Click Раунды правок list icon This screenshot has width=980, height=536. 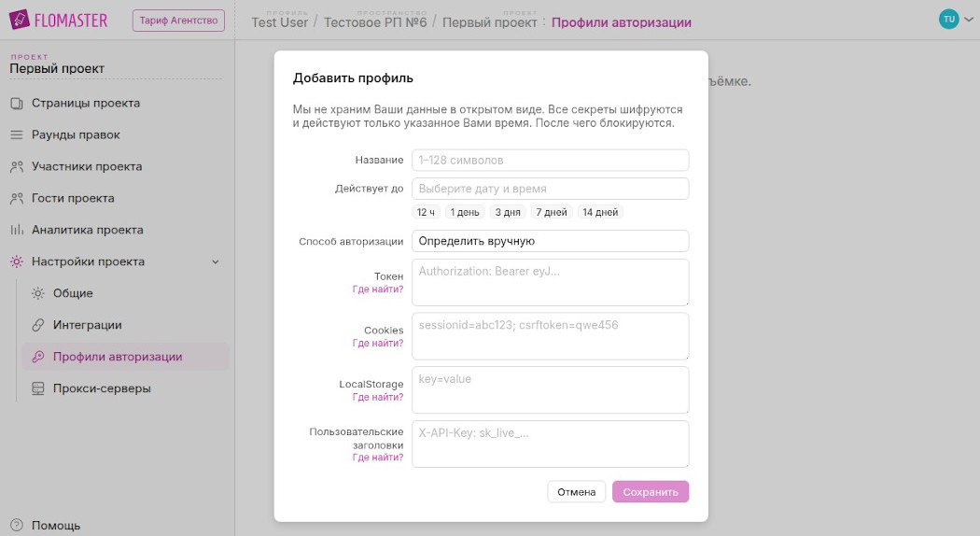coord(16,135)
